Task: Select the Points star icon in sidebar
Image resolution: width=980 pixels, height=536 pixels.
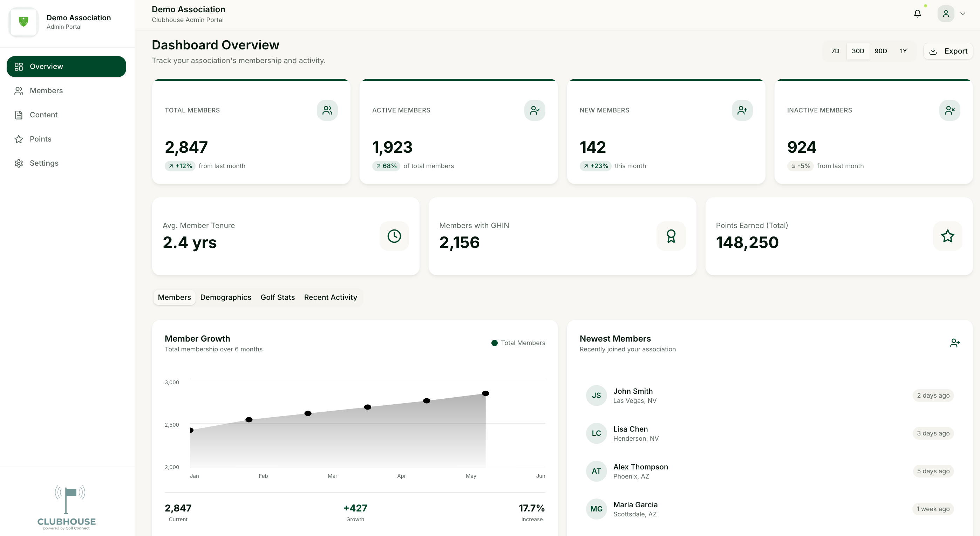Action: click(19, 139)
